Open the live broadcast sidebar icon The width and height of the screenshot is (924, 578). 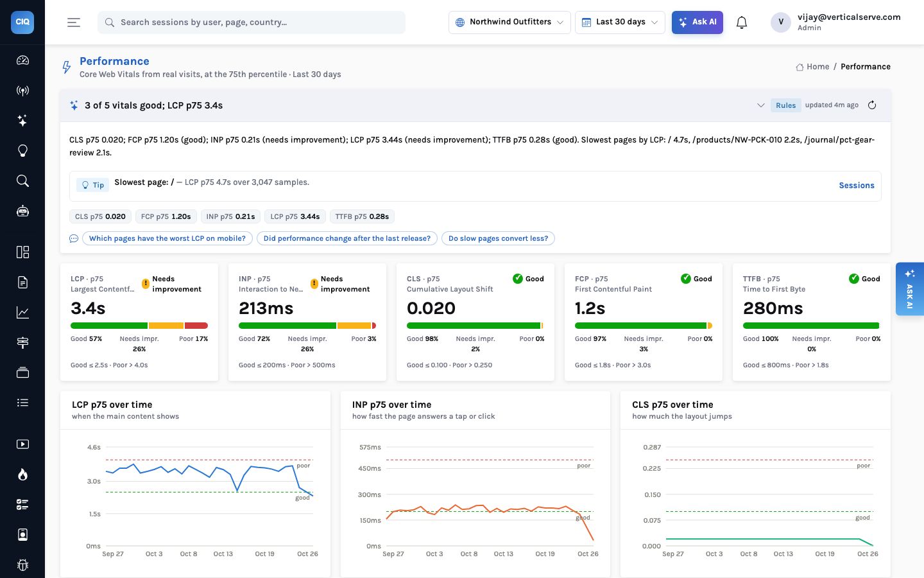(x=22, y=91)
